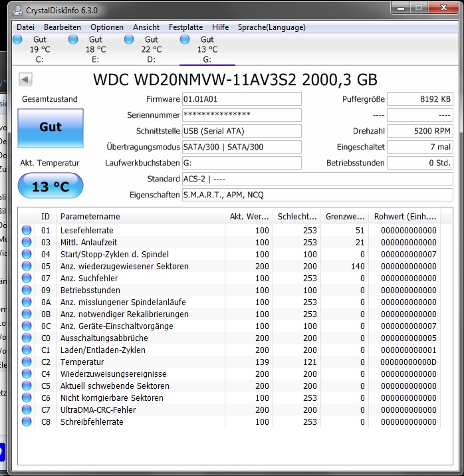Open the Bearbeiten menu
This screenshot has height=476, width=464.
pos(62,27)
